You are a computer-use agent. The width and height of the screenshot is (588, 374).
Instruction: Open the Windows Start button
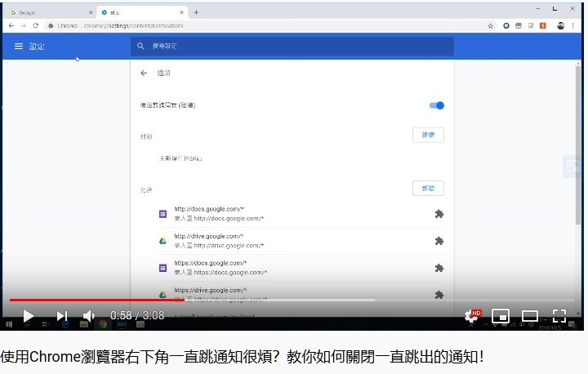tap(9, 324)
